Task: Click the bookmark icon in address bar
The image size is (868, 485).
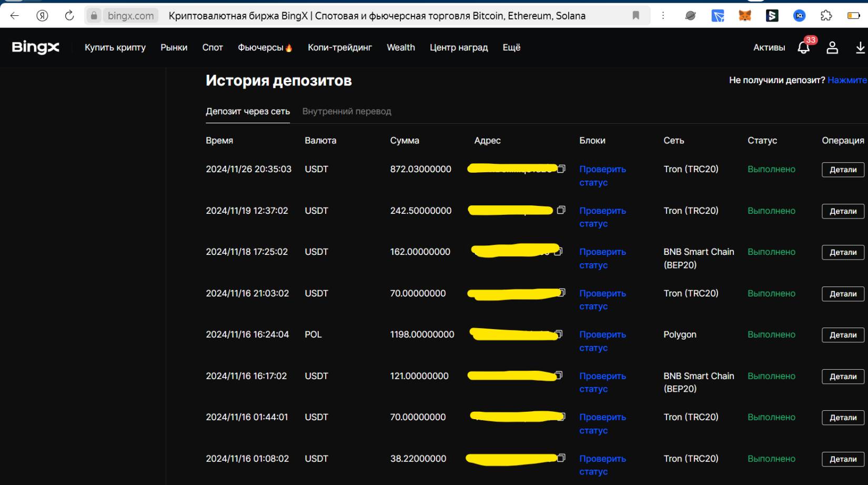Action: pyautogui.click(x=636, y=16)
